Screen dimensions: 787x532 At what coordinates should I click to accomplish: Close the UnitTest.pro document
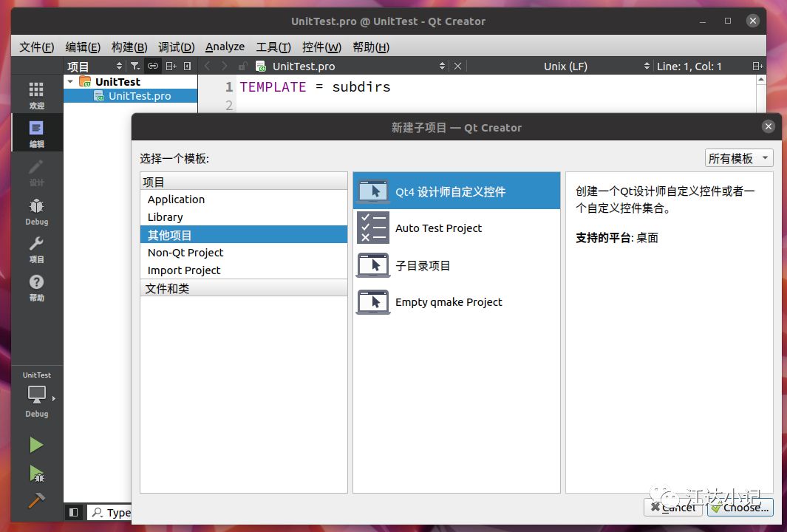pyautogui.click(x=457, y=66)
